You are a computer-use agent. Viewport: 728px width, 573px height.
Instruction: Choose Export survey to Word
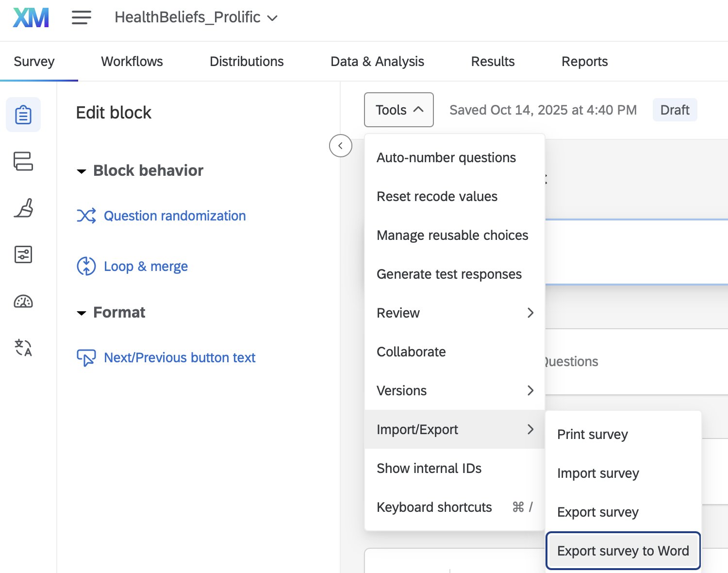pos(623,551)
